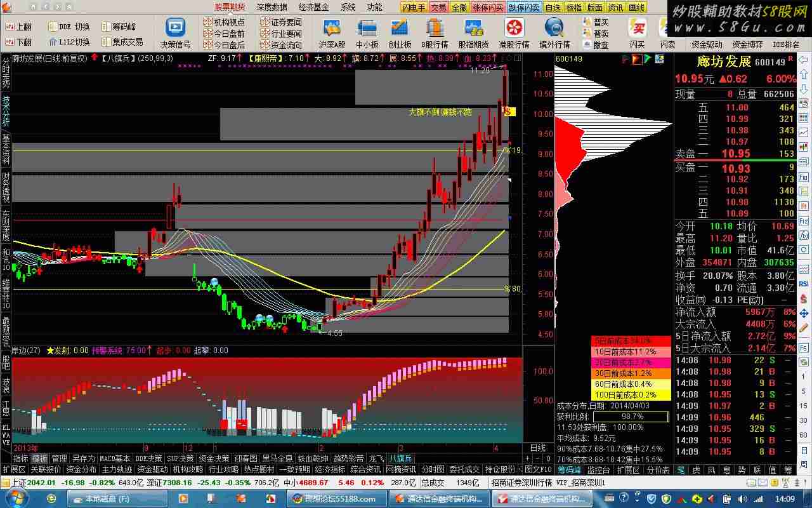Open the 深度数据 menu
This screenshot has height=508, width=812.
(x=272, y=7)
